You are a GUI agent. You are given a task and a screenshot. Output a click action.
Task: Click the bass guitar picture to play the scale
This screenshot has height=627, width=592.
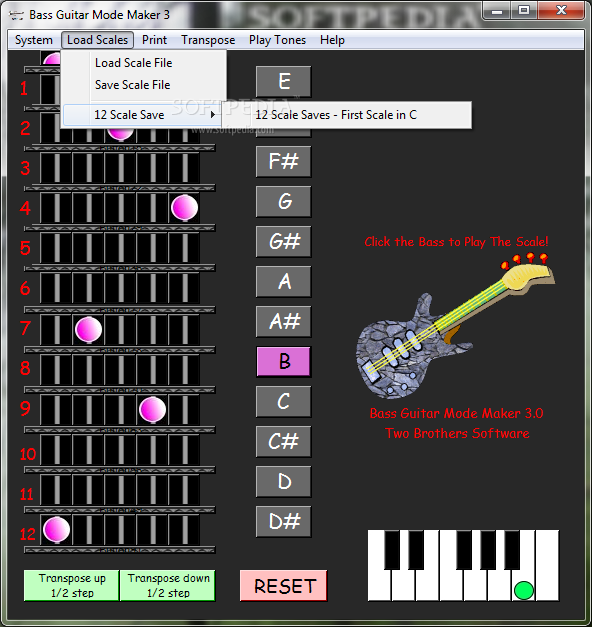point(454,328)
